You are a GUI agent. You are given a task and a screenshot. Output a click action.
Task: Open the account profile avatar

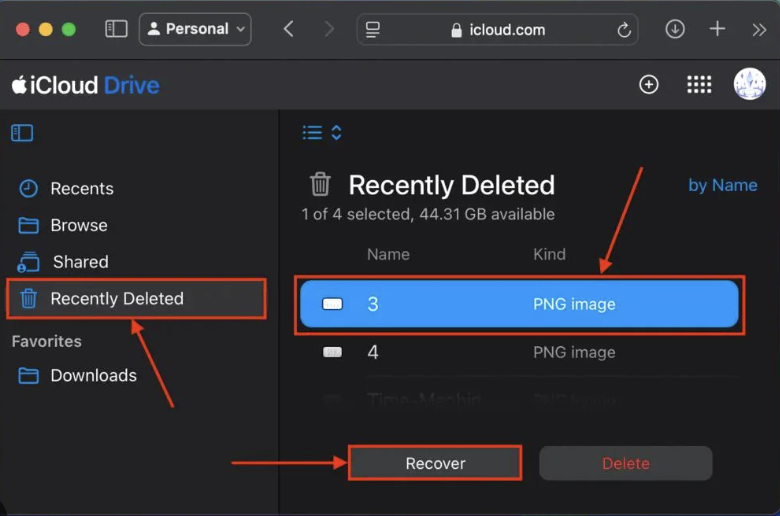pyautogui.click(x=749, y=84)
